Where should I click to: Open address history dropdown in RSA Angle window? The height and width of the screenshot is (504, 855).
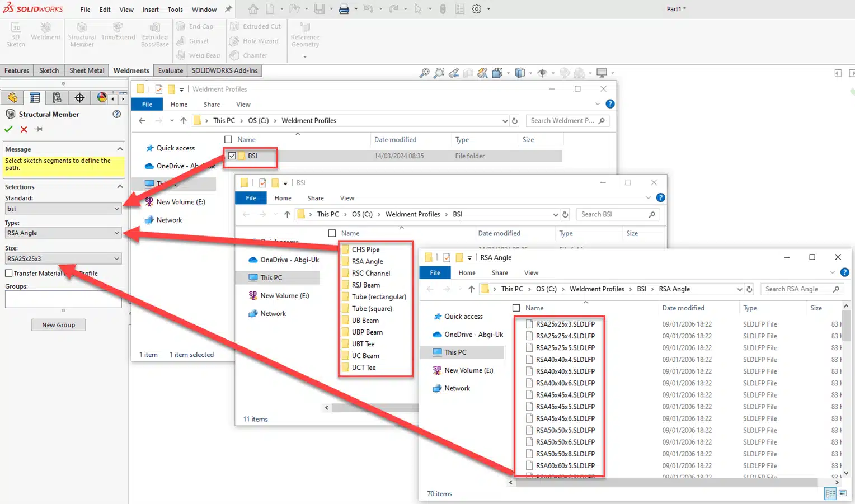[x=739, y=289]
